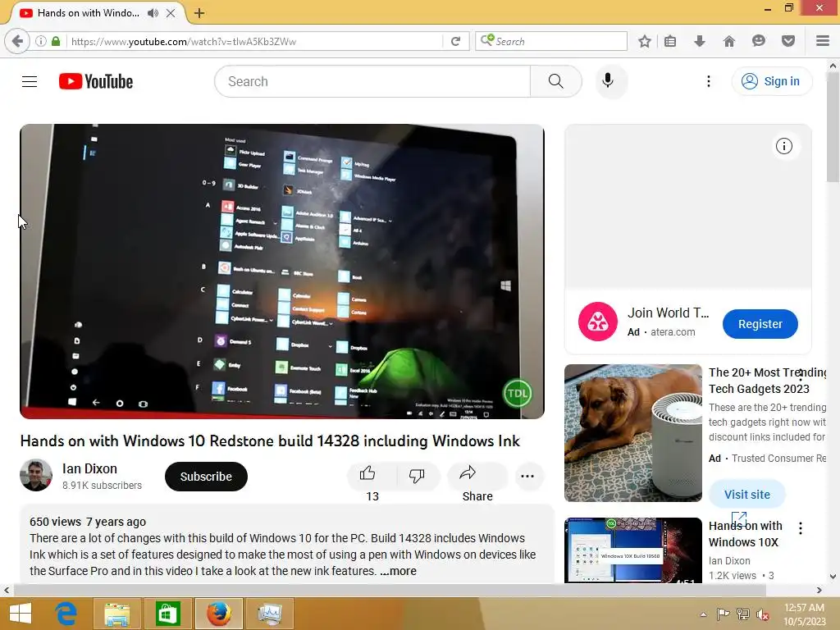The height and width of the screenshot is (630, 840).
Task: Dislike the video with the thumbs down
Action: click(x=417, y=477)
